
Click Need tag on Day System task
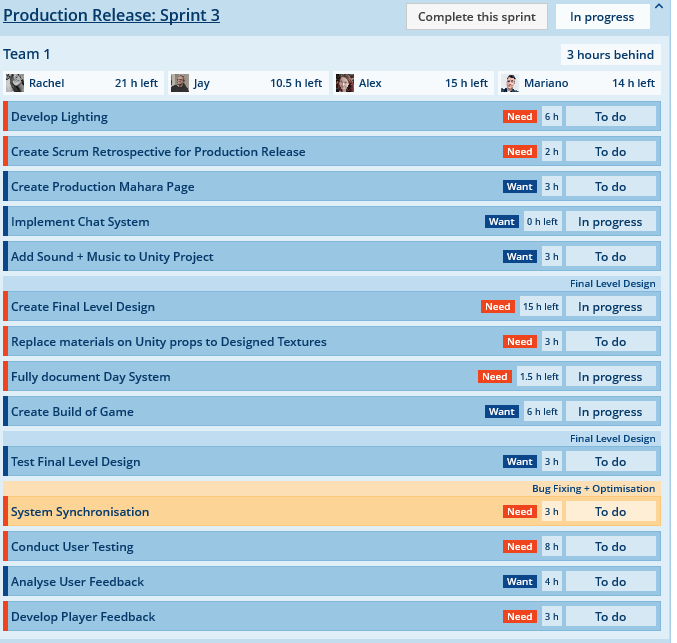[x=495, y=377]
